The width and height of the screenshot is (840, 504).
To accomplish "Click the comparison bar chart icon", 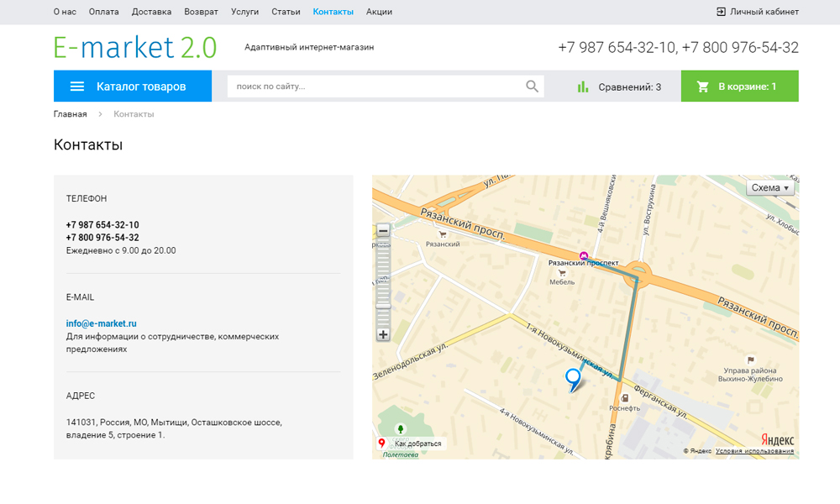I will (583, 87).
